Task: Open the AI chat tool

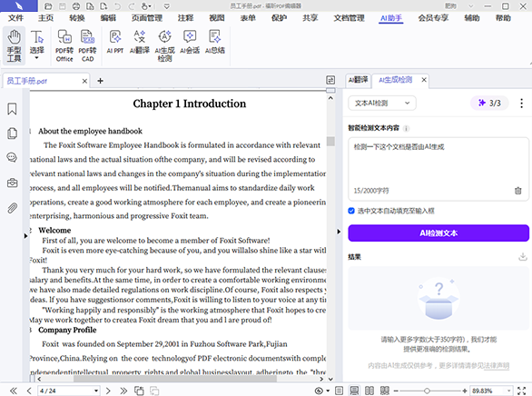Action: coord(190,42)
